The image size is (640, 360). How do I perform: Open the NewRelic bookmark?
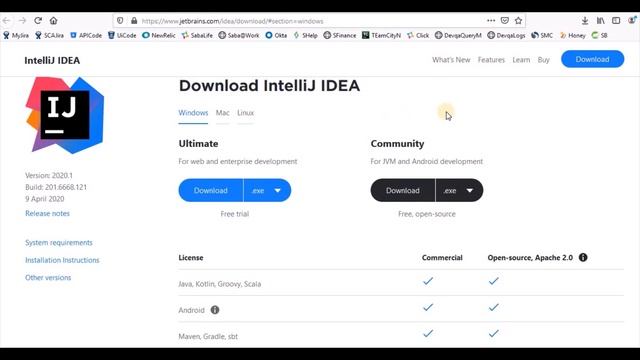[x=159, y=36]
